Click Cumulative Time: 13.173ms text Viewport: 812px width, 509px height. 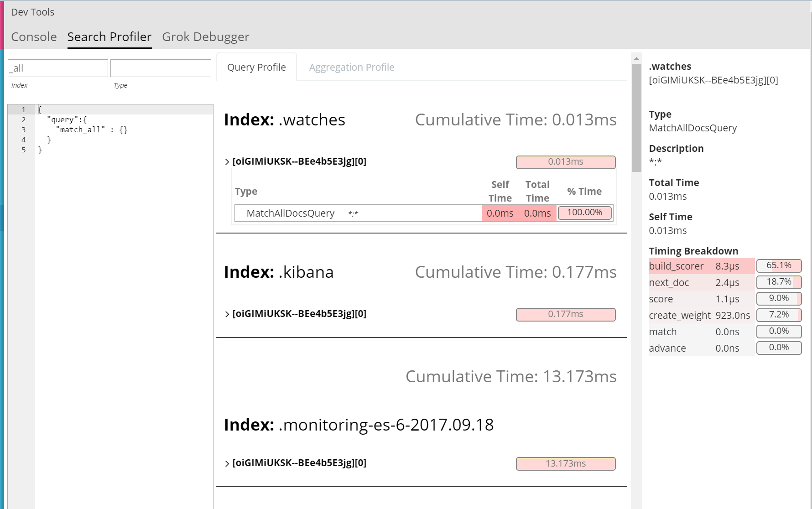tap(511, 376)
